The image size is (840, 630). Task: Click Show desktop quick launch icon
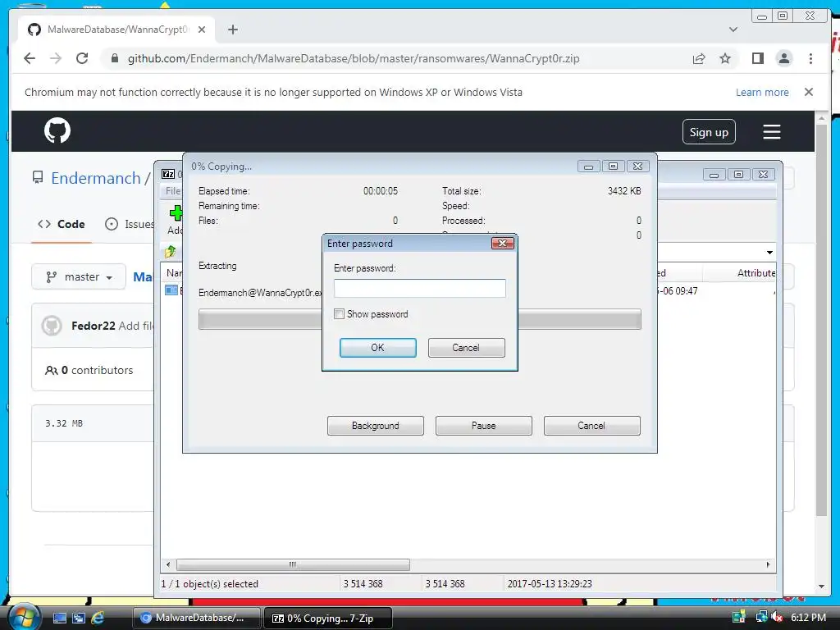click(x=59, y=619)
